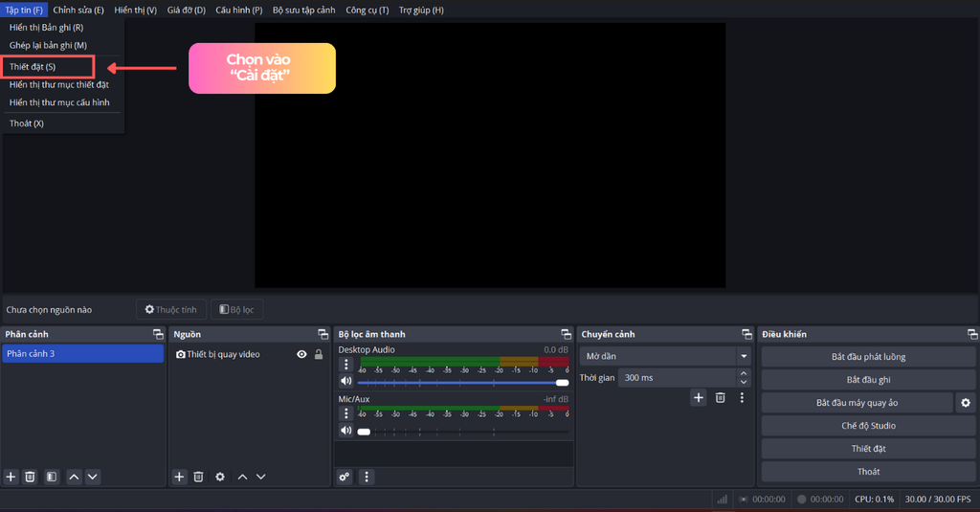Open the Công cụ (T) menu

coord(367,10)
